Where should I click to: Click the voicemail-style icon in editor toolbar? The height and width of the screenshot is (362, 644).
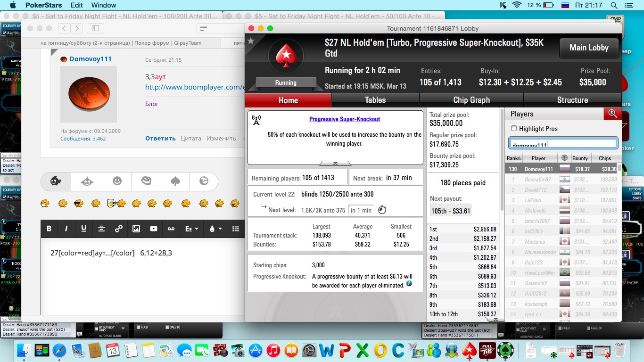click(171, 229)
